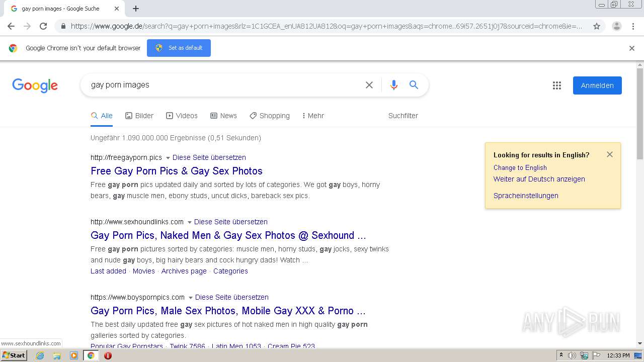This screenshot has height=362, width=644.
Task: Start voice search with the microphone icon
Action: pos(394,85)
